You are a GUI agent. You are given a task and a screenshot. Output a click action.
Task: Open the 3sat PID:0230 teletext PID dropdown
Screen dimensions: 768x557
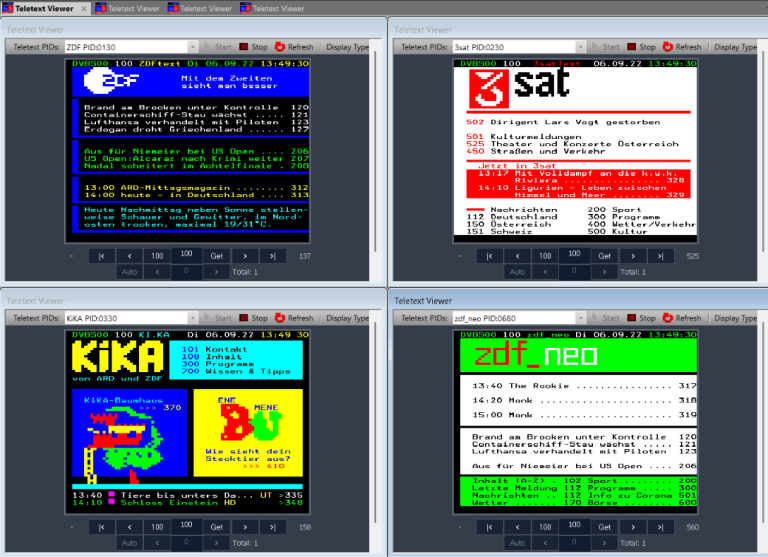580,47
